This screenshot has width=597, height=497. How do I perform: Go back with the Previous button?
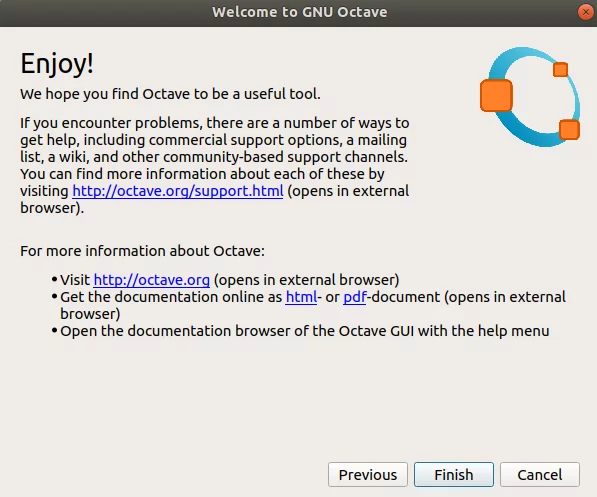click(x=368, y=475)
